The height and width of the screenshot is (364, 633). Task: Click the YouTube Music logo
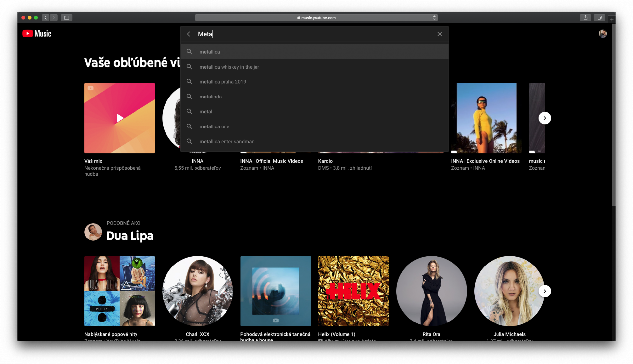coord(37,34)
